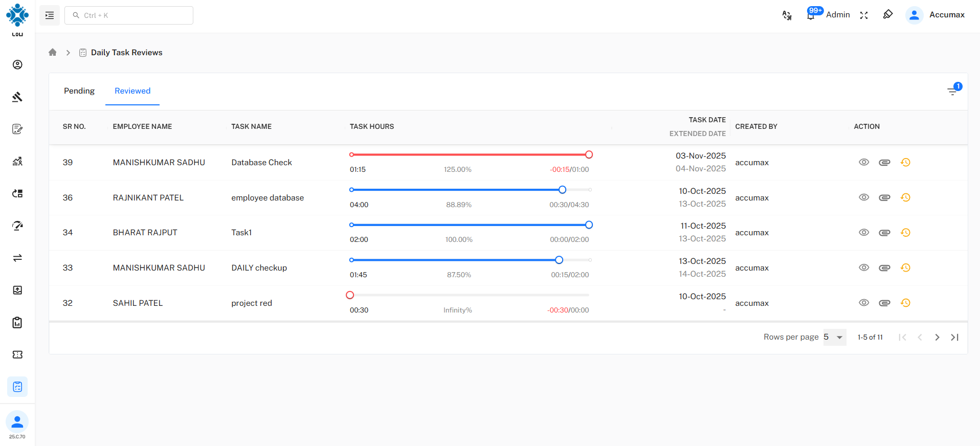Click the pin icon in top bar
This screenshot has height=446, width=980.
888,15
